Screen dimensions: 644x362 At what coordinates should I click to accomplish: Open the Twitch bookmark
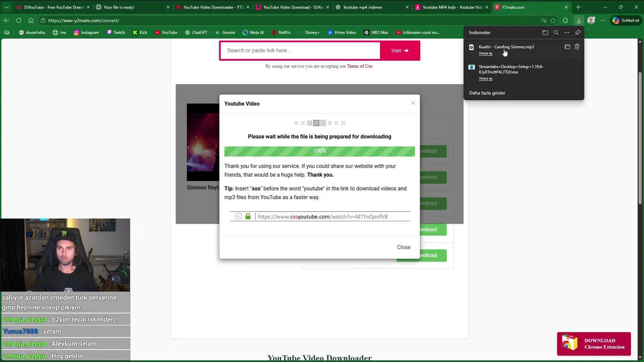(116, 33)
